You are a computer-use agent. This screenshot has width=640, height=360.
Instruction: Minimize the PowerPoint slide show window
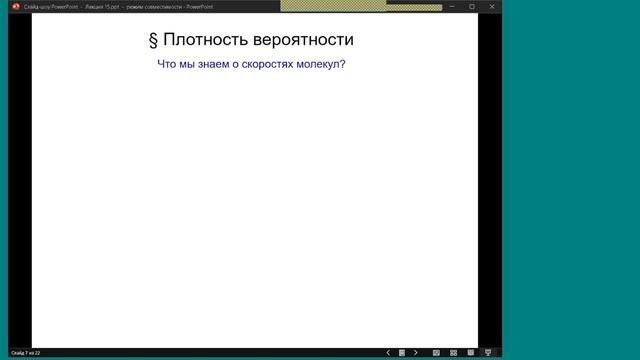coord(452,7)
